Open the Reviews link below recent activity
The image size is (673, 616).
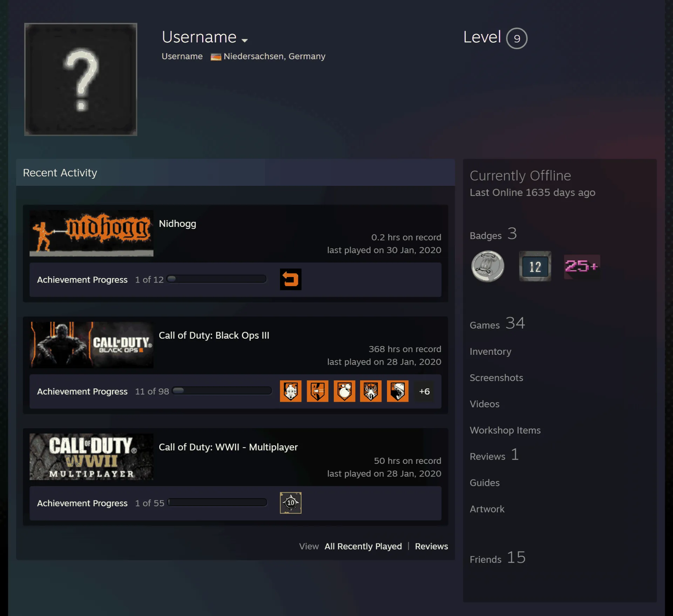click(x=431, y=546)
